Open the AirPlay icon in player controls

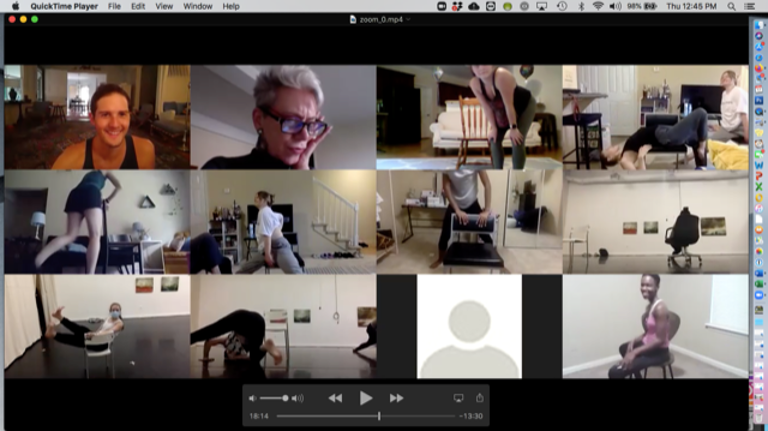(x=459, y=398)
